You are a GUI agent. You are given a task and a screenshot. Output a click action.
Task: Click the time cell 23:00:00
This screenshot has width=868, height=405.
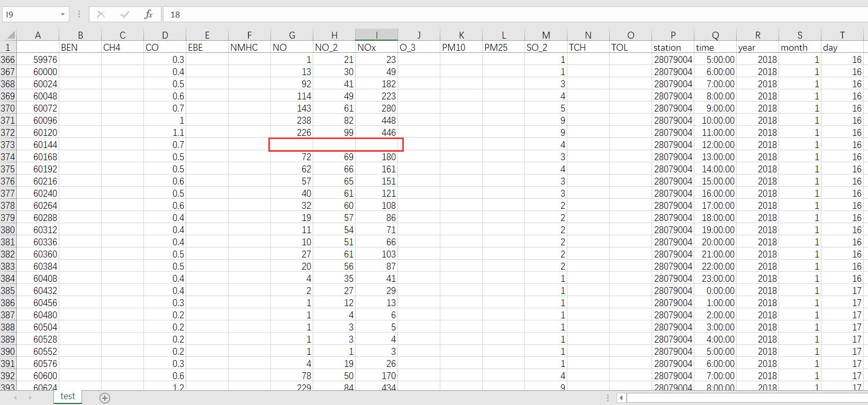(x=715, y=279)
